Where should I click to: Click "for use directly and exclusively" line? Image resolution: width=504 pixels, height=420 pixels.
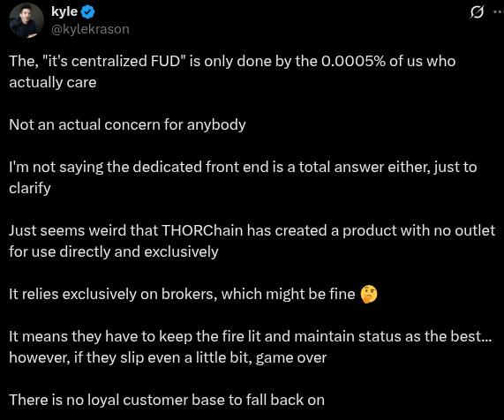(114, 251)
